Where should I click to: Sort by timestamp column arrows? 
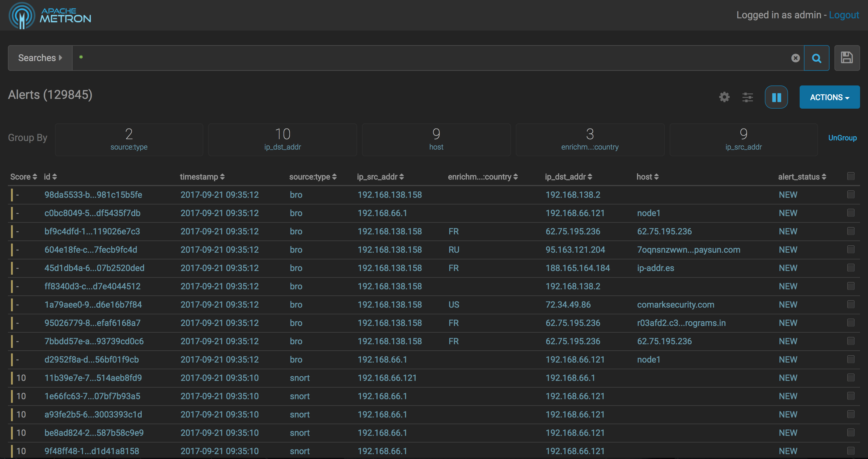222,177
